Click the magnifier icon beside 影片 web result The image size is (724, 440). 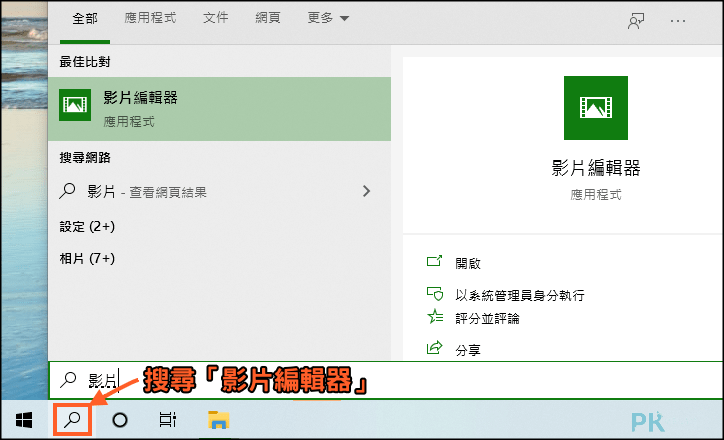tap(67, 191)
